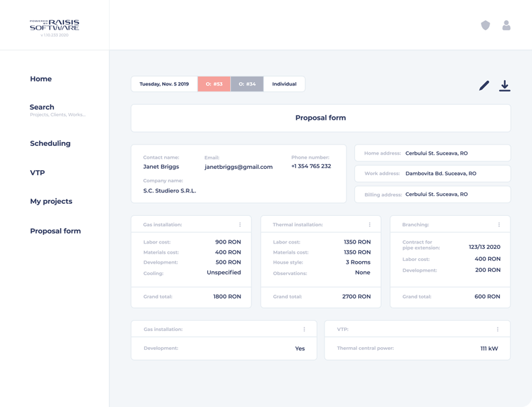Select the pink O: #53 tag
This screenshot has width=532, height=407.
[214, 84]
